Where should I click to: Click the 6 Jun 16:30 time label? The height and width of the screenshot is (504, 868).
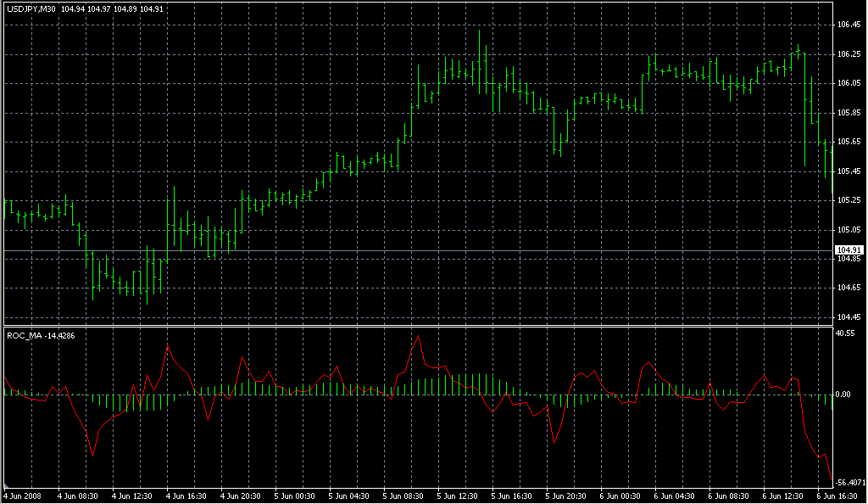(x=836, y=496)
